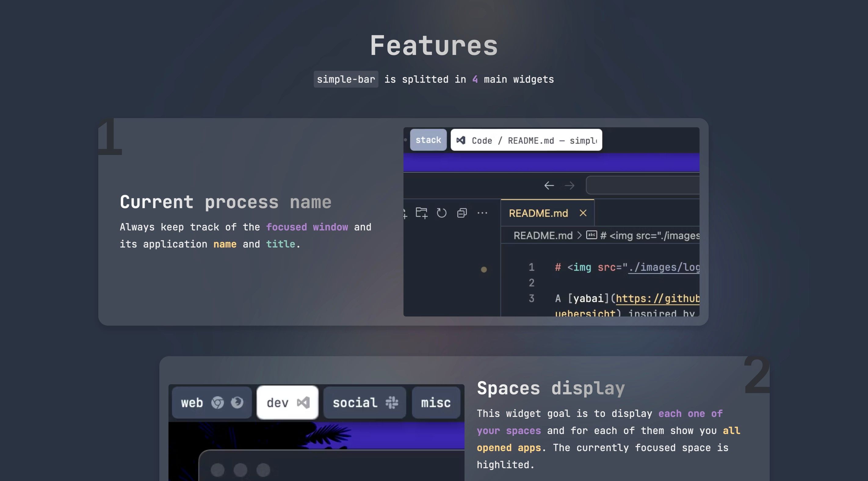This screenshot has height=481, width=868.
Task: Select the README.md editor tab
Action: pyautogui.click(x=547, y=213)
